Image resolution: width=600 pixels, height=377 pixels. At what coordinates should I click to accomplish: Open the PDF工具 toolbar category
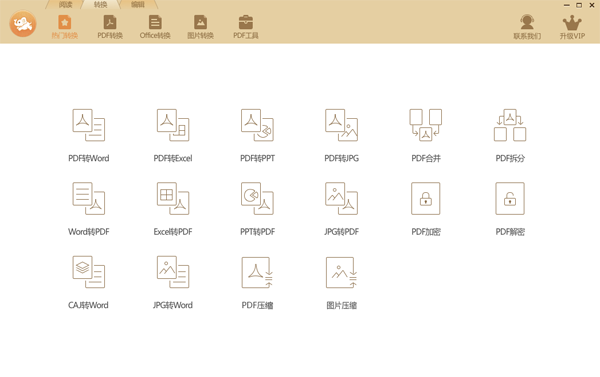pyautogui.click(x=246, y=27)
